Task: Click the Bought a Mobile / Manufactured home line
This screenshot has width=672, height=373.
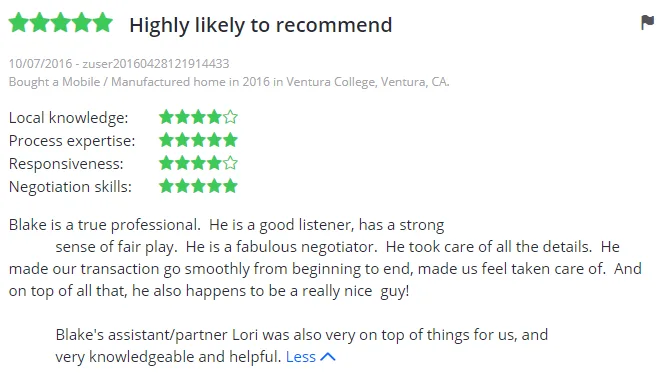Action: (229, 81)
